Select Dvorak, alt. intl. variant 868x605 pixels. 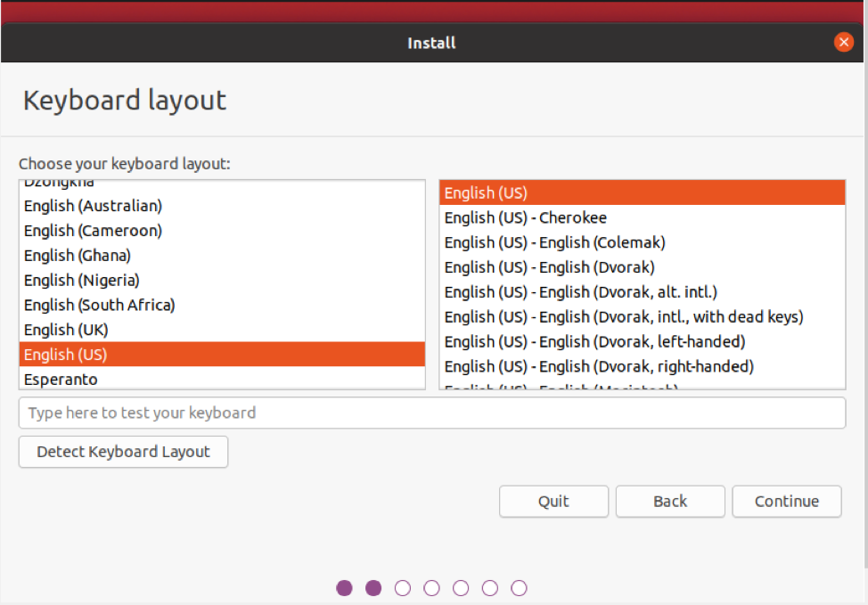(x=580, y=292)
